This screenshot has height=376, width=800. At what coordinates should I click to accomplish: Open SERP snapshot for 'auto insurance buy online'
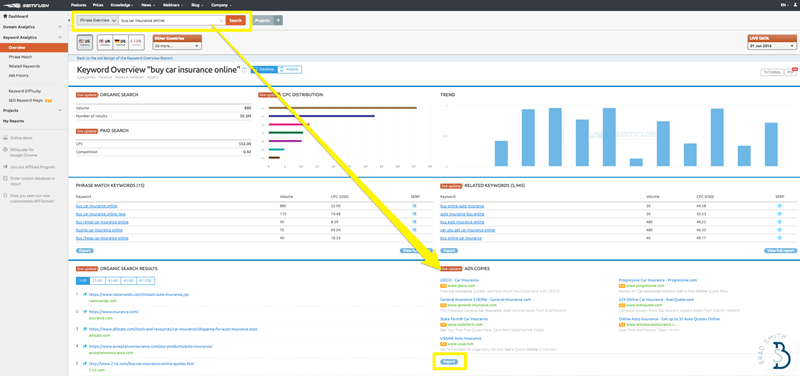(x=779, y=214)
